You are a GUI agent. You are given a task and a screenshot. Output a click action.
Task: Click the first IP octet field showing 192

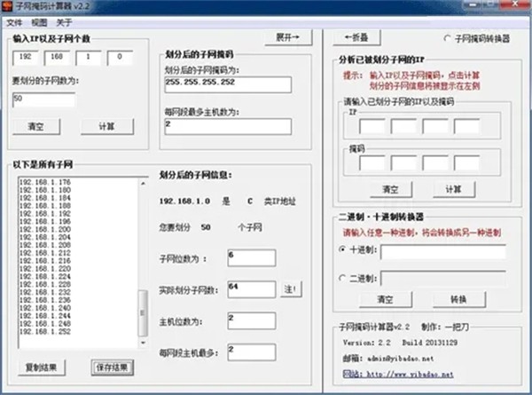click(26, 58)
